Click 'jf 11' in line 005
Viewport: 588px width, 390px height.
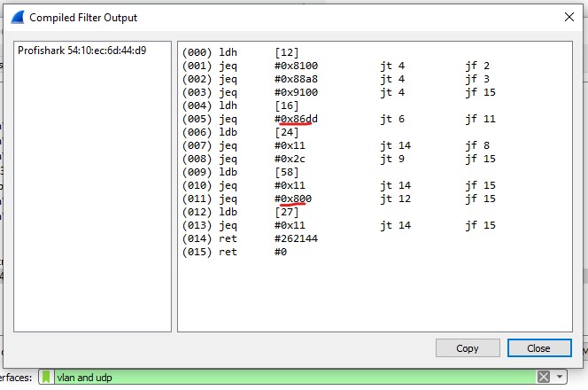[x=480, y=119]
